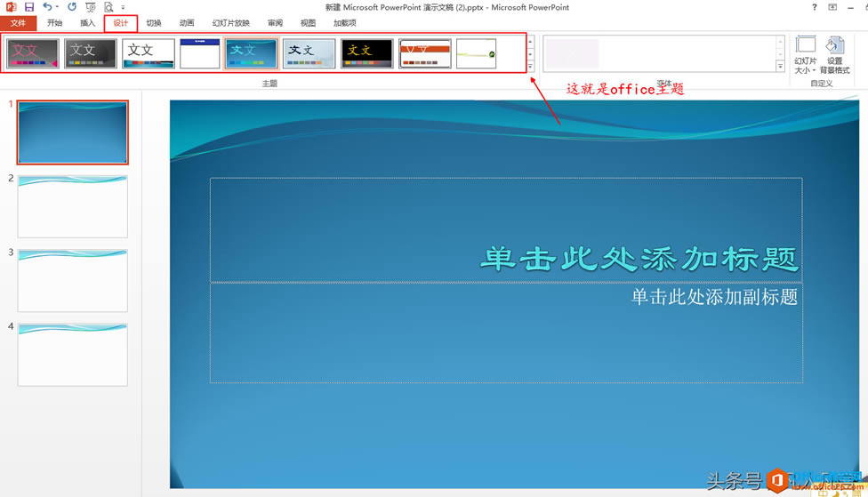Image resolution: width=868 pixels, height=497 pixels.
Task: Click 设置背景格式 format background button
Action: 834,55
